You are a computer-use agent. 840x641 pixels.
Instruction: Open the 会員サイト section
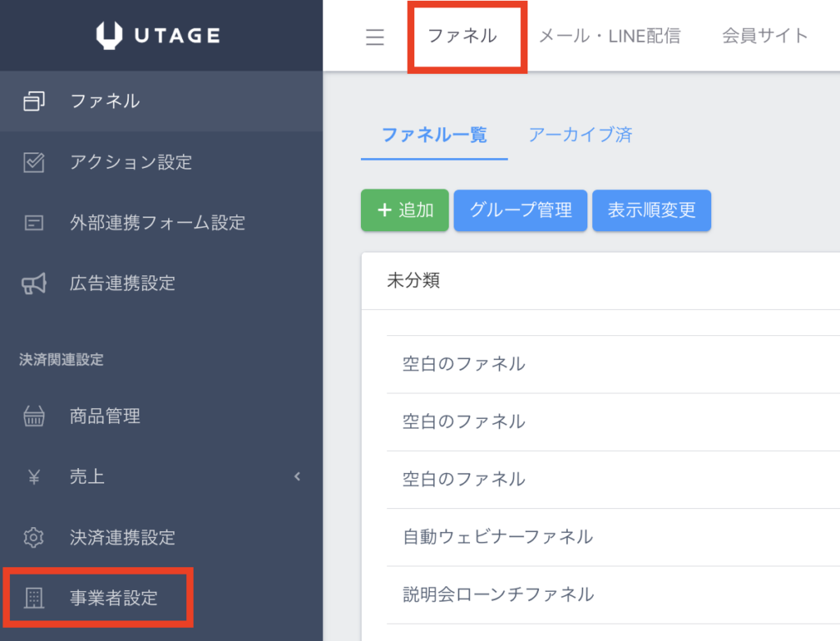click(764, 35)
